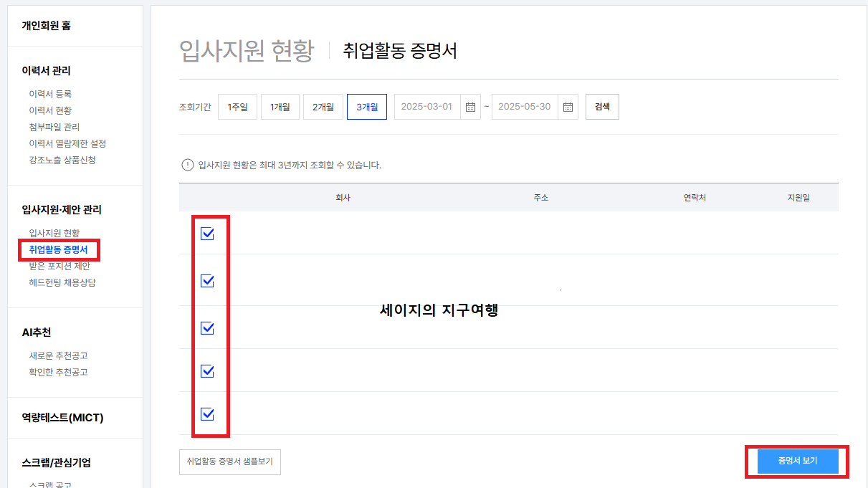The height and width of the screenshot is (488, 868).
Task: Open the AI추천 heading
Action: [37, 332]
